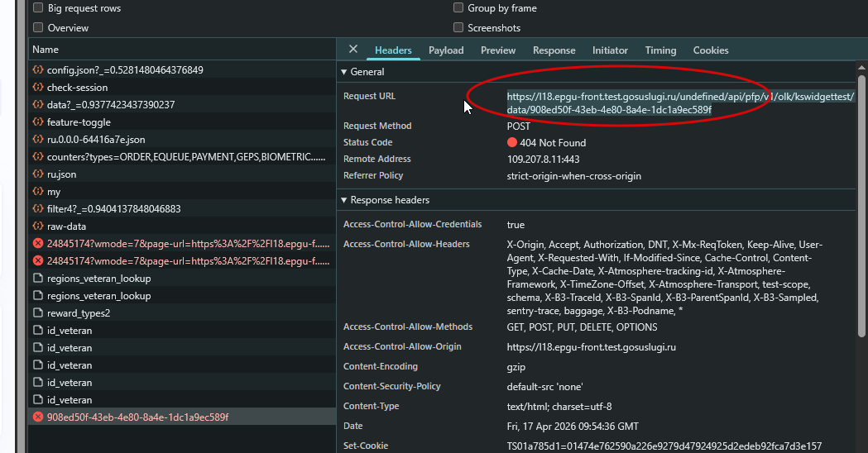Click the Name column header
The image size is (868, 453).
coord(182,50)
